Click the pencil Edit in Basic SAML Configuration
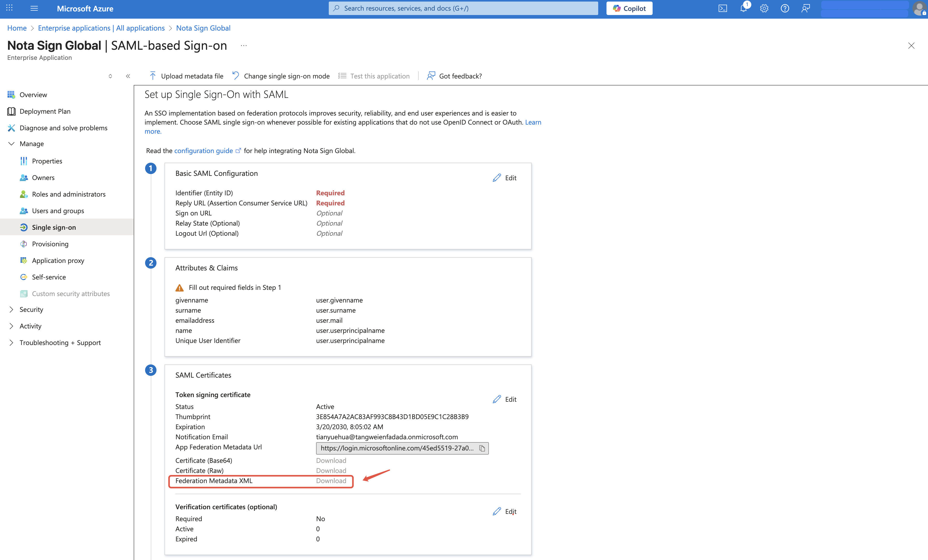 (505, 178)
